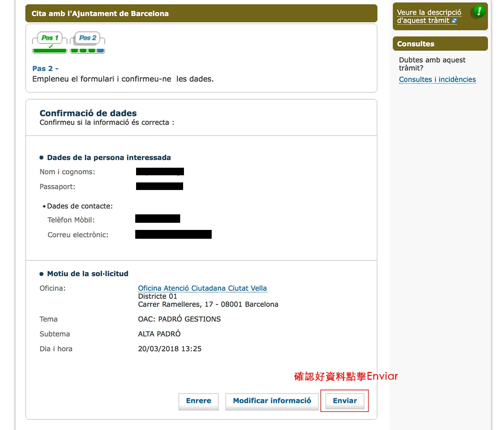Click the Correu electrònic label
This screenshot has width=504, height=430.
tap(78, 235)
